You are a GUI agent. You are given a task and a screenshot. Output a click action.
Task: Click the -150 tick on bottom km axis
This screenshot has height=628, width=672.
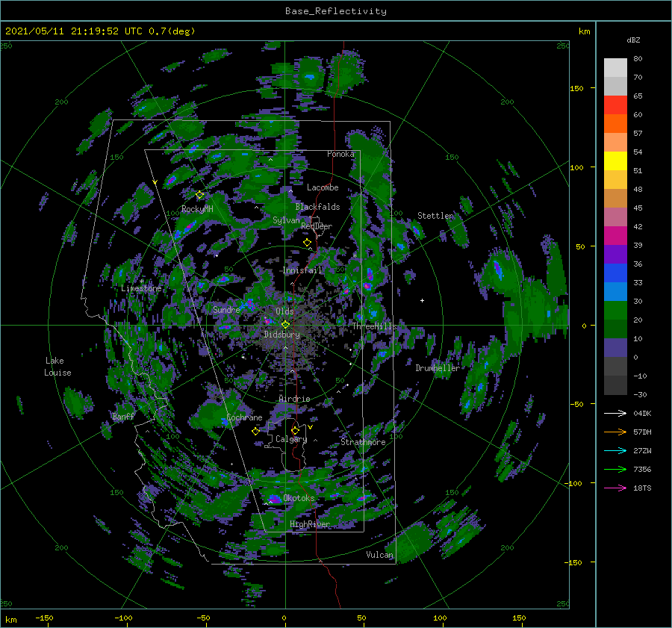44,618
